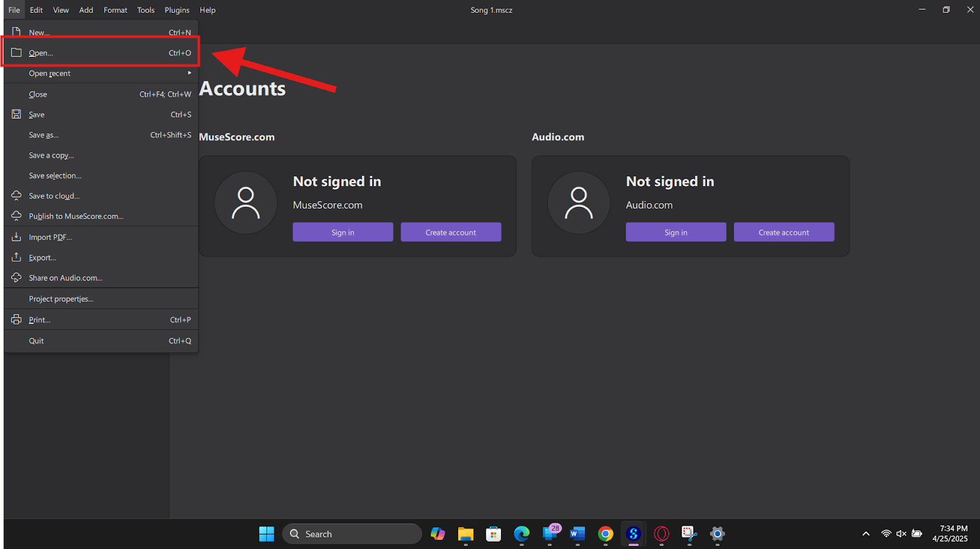Open the Edit menu

coord(36,10)
